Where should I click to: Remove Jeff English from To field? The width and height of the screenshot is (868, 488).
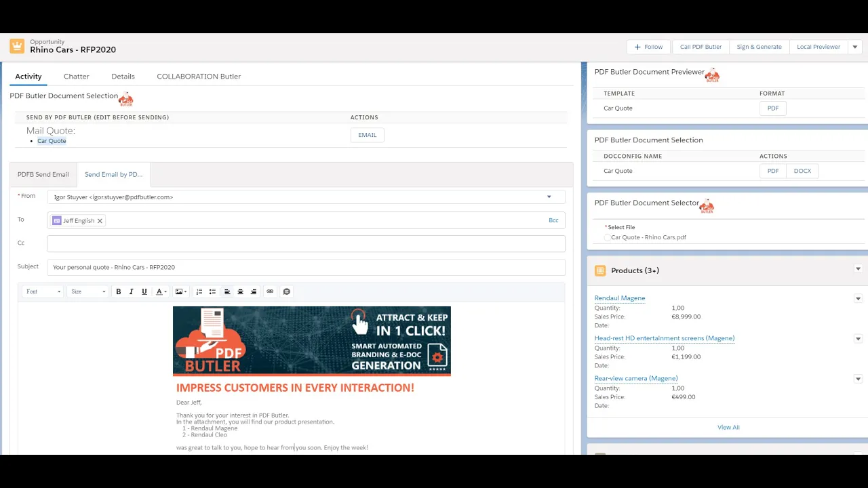tap(100, 221)
